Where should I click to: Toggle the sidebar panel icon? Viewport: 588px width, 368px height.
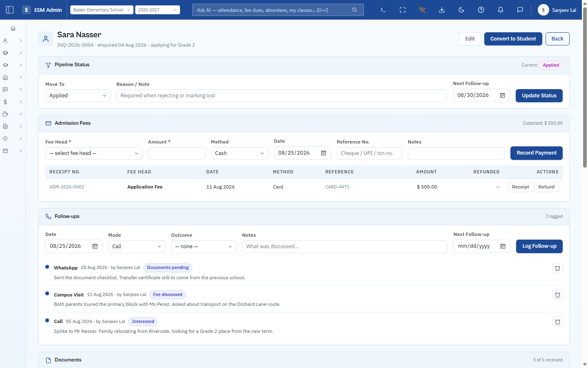10,10
